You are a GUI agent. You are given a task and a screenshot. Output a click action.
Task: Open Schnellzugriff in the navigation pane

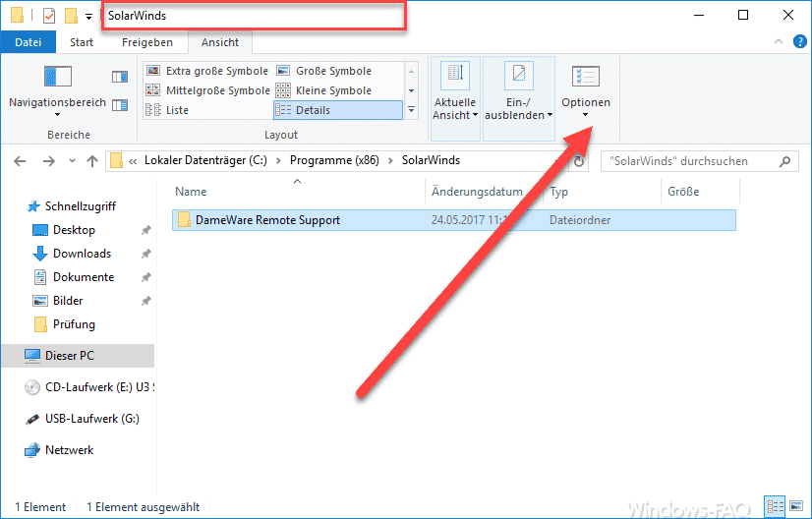(x=81, y=206)
